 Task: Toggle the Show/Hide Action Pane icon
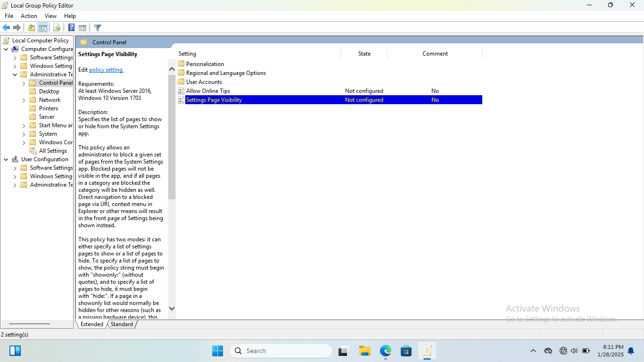[83, 28]
